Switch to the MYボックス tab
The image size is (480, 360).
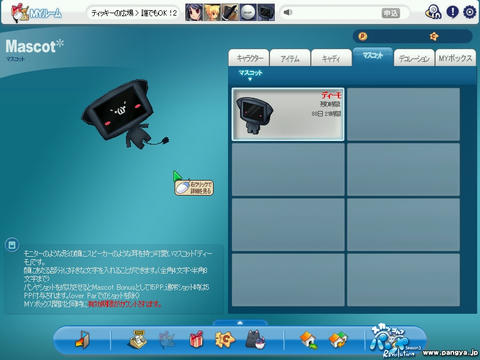tap(455, 58)
